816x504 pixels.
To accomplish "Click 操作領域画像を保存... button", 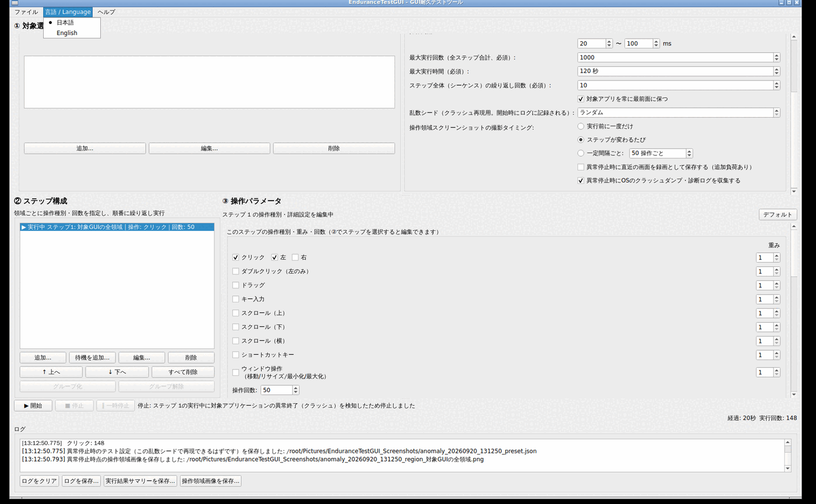I will tap(210, 481).
